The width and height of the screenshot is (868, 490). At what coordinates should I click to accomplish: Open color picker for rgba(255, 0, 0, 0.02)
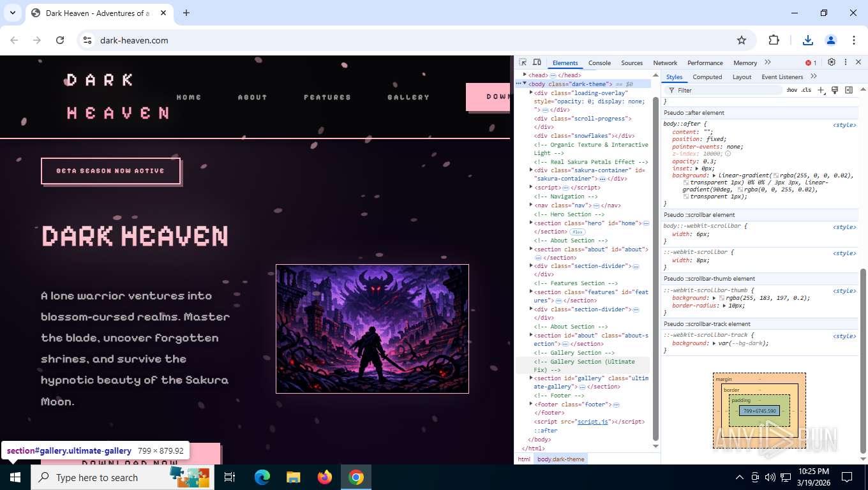pyautogui.click(x=776, y=175)
